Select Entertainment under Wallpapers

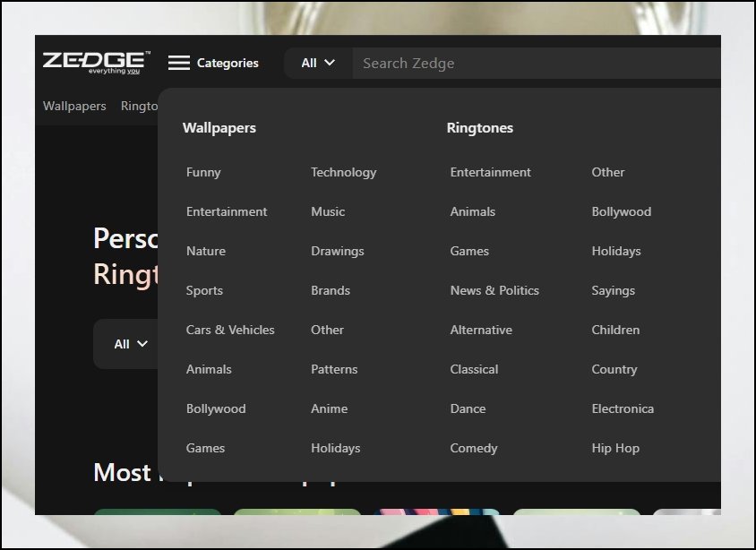click(x=227, y=211)
